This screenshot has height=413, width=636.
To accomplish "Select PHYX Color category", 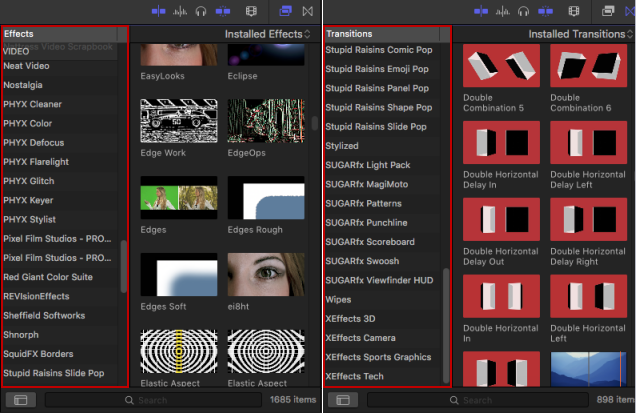I will click(60, 123).
